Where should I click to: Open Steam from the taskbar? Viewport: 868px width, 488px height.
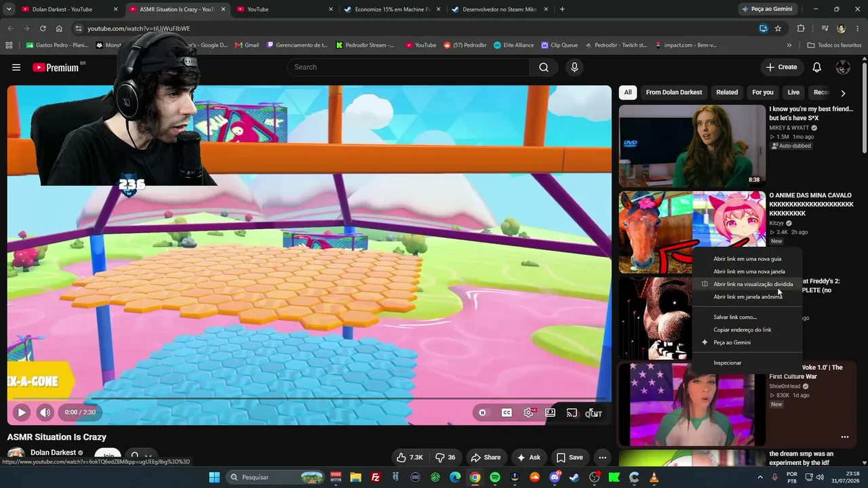574,477
